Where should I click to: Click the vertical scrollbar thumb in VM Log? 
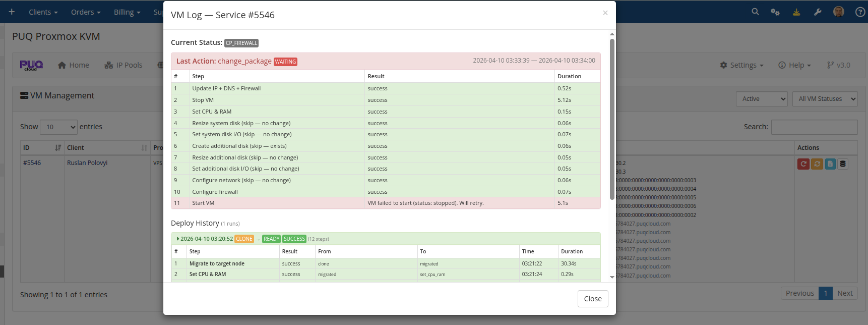(612, 119)
